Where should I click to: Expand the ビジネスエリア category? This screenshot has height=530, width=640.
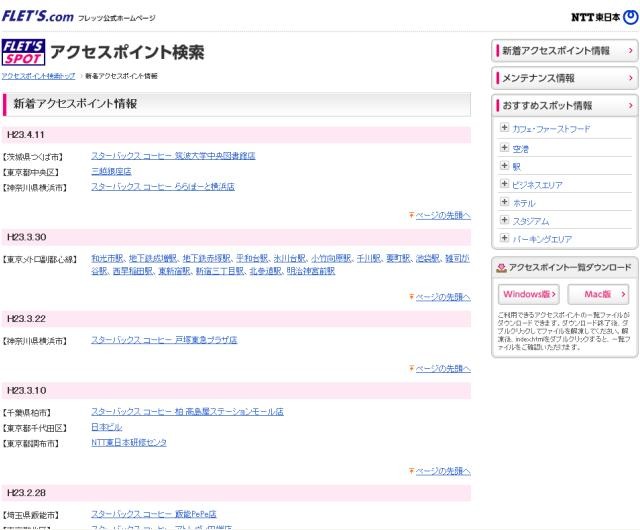[504, 184]
